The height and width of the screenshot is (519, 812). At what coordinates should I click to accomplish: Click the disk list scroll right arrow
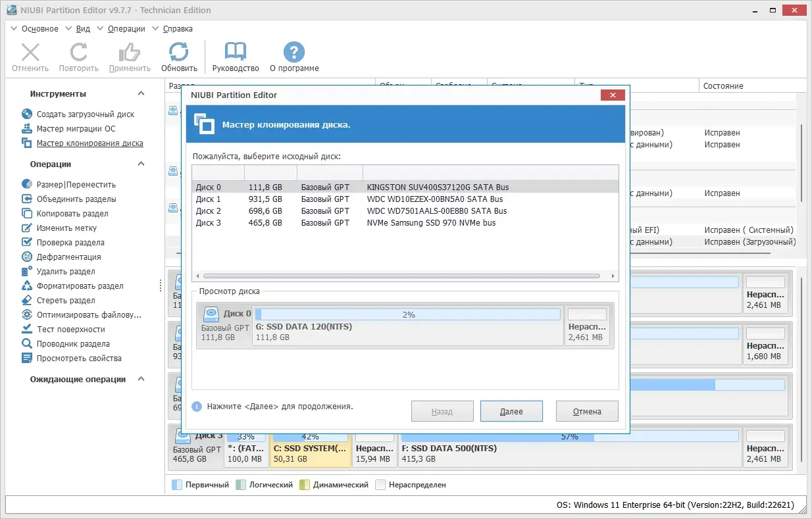613,276
